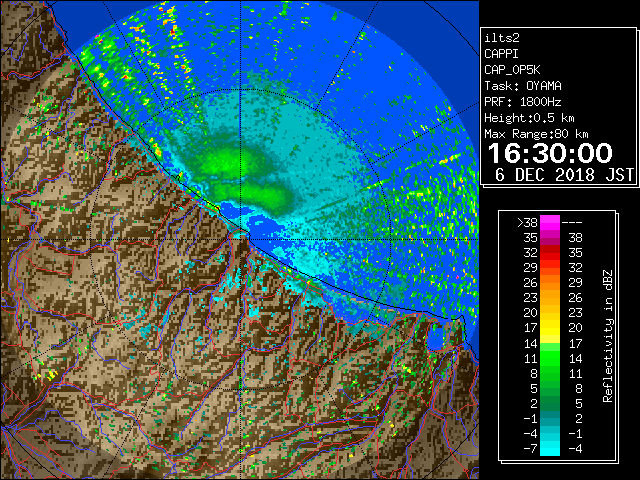Image resolution: width=640 pixels, height=480 pixels.
Task: Pick the magenta swatch at top of legend
Action: tap(550, 222)
